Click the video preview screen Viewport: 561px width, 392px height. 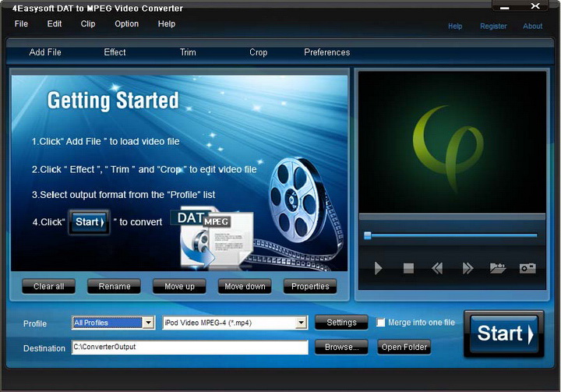(x=452, y=142)
